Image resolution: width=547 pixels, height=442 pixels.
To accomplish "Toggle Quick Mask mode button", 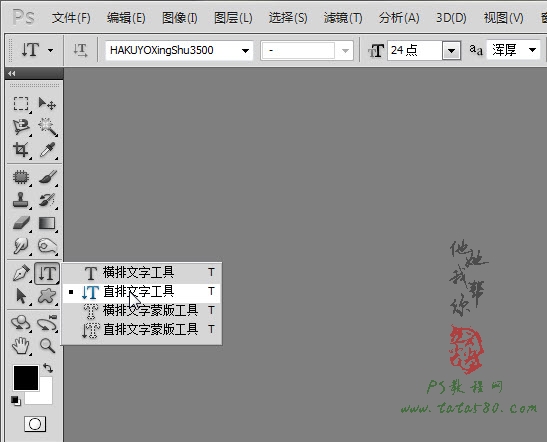I will pyautogui.click(x=35, y=424).
